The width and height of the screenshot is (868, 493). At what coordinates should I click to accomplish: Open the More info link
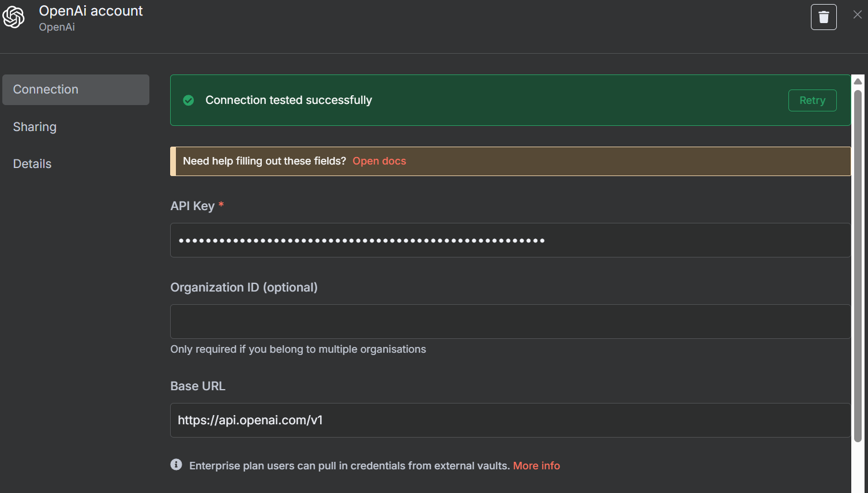(x=536, y=466)
